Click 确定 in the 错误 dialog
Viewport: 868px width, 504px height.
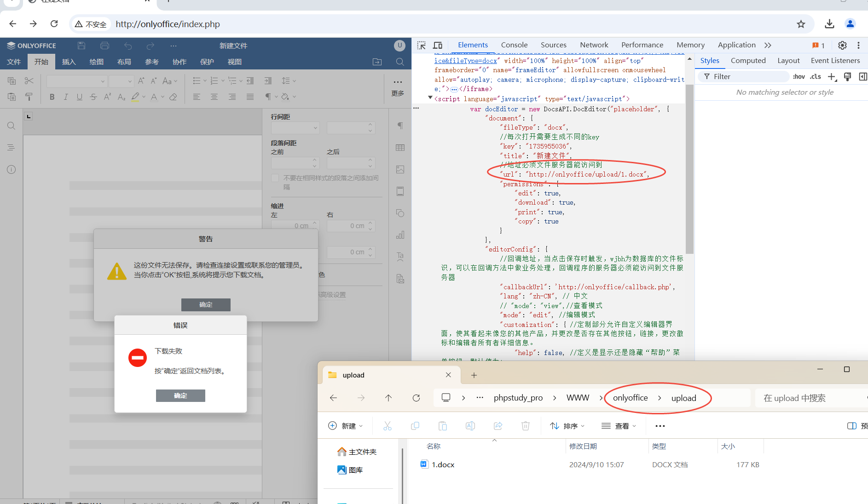point(180,395)
